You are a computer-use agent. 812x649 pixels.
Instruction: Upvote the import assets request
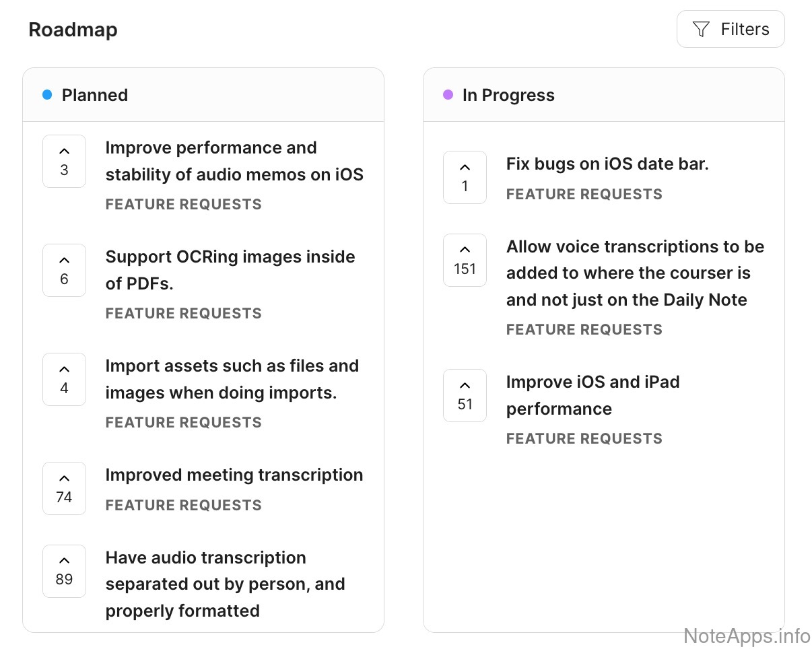[x=64, y=380]
